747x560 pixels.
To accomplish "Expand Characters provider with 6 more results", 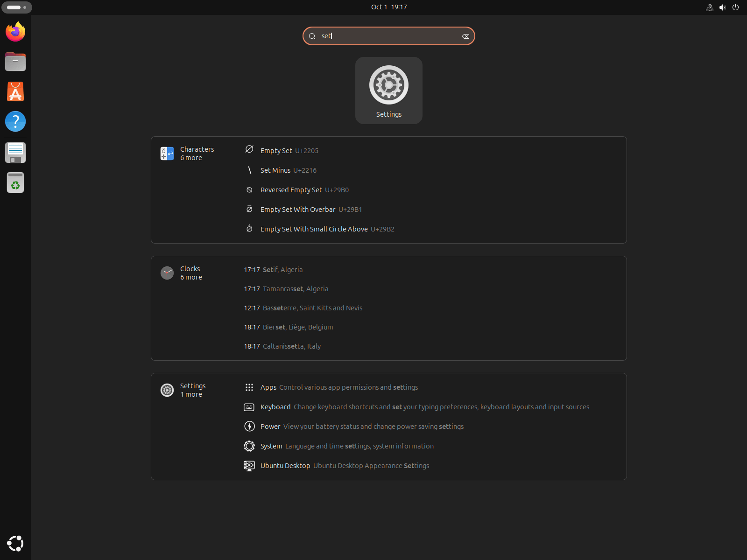I will [x=188, y=154].
